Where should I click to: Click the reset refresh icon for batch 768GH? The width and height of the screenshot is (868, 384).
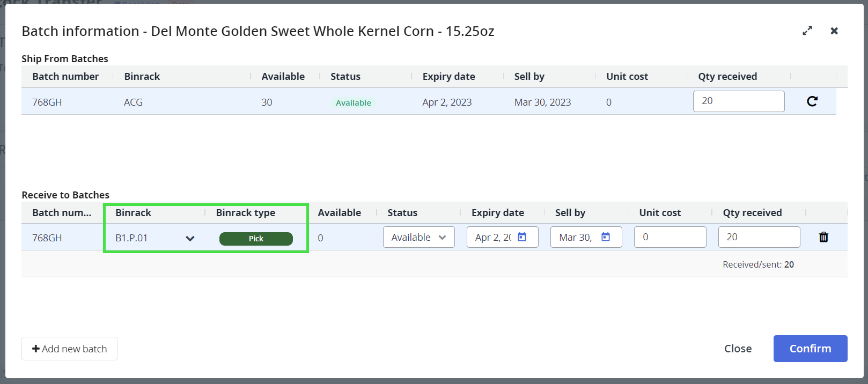coord(812,101)
